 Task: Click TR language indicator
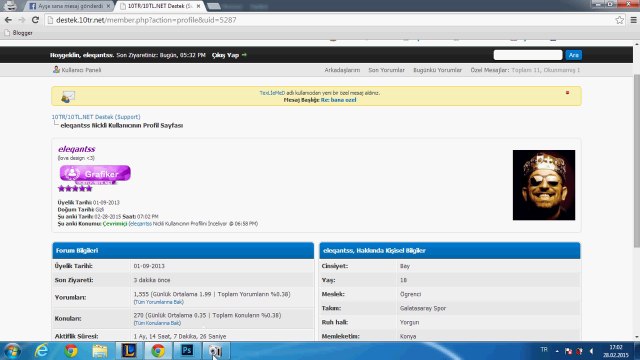point(544,350)
